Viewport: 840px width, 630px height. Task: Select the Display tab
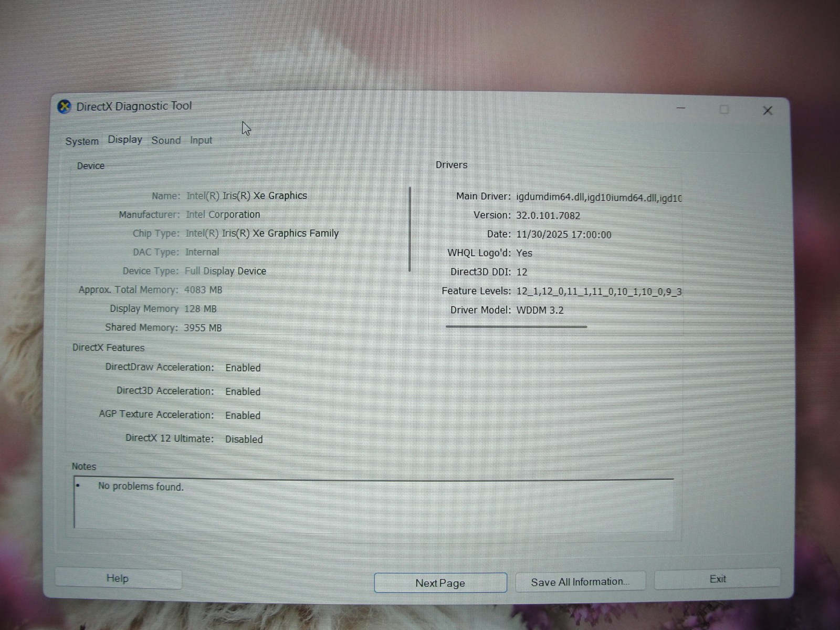[x=125, y=140]
